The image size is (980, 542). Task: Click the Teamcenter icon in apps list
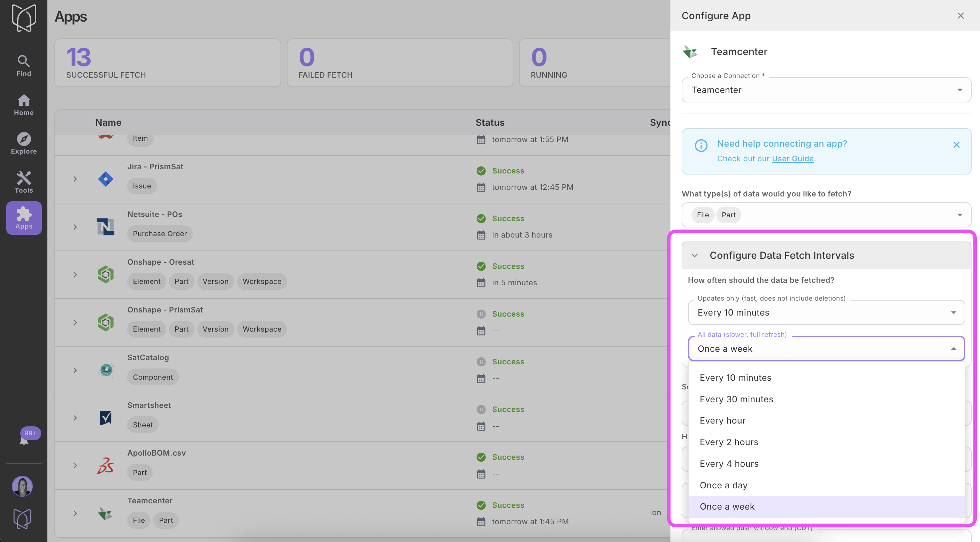(105, 513)
